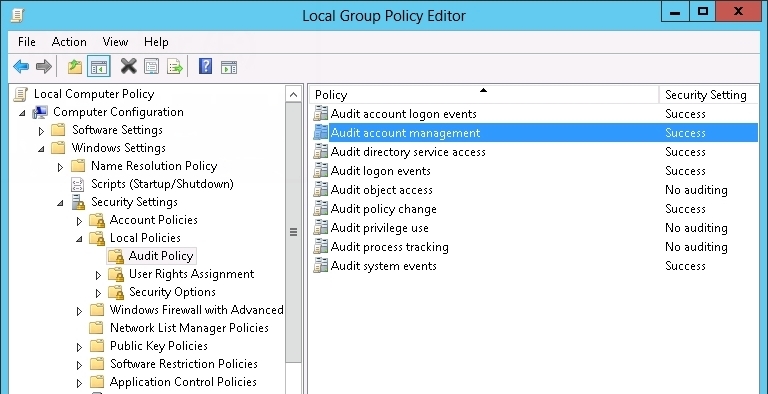Click icon beside Audit directory service access
This screenshot has width=768, height=394.
pos(320,152)
